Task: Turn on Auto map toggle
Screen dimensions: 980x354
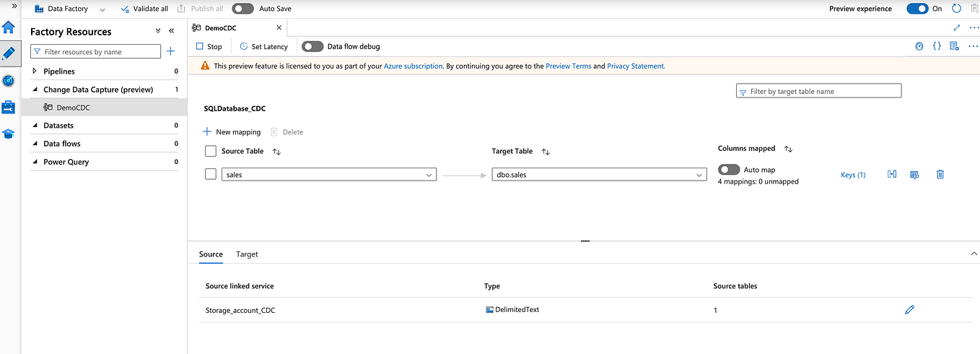Action: click(729, 169)
